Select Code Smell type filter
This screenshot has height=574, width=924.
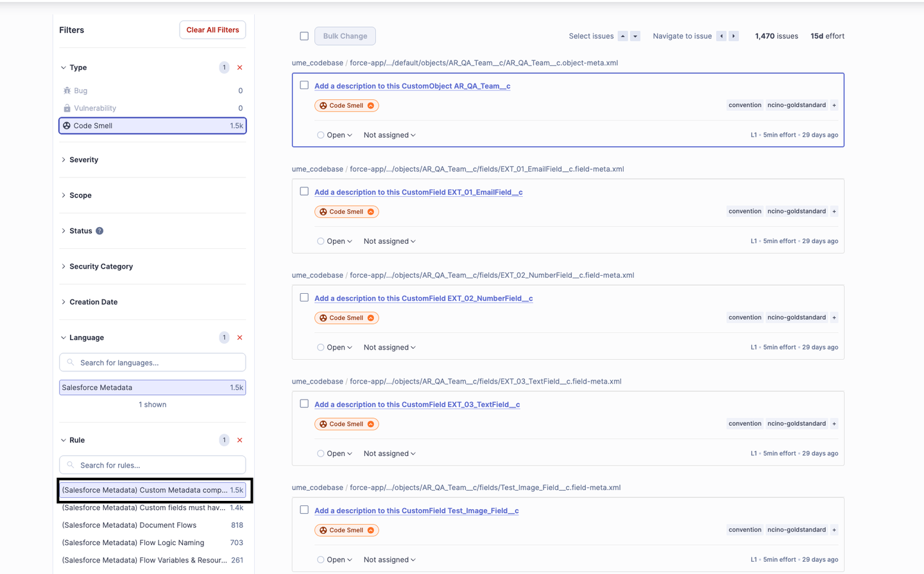pos(152,126)
